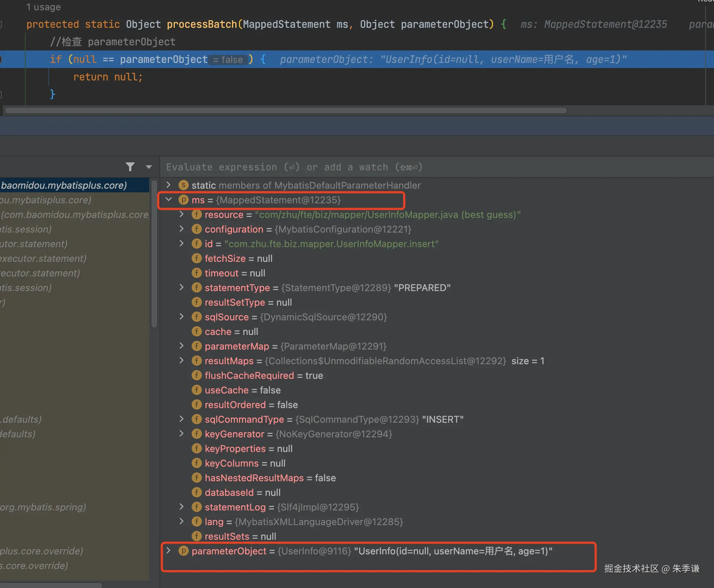Expand the resultMaps list node

(182, 361)
